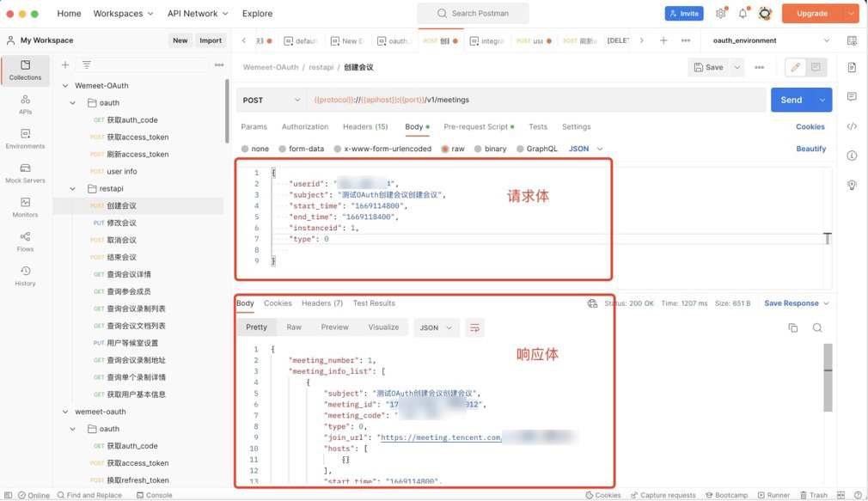
Task: Open the Mock Servers sidebar panel
Action: point(26,174)
